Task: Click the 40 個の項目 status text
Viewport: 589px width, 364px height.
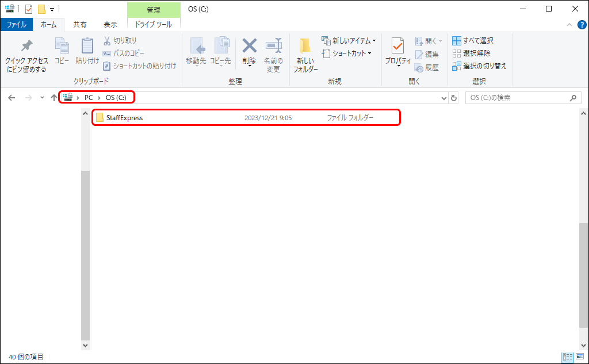Action: coord(26,357)
